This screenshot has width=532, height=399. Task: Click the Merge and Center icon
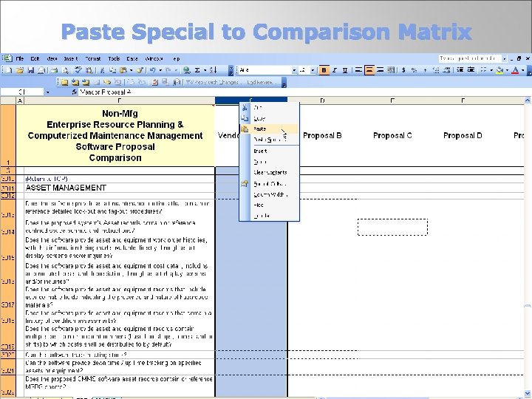[391, 70]
